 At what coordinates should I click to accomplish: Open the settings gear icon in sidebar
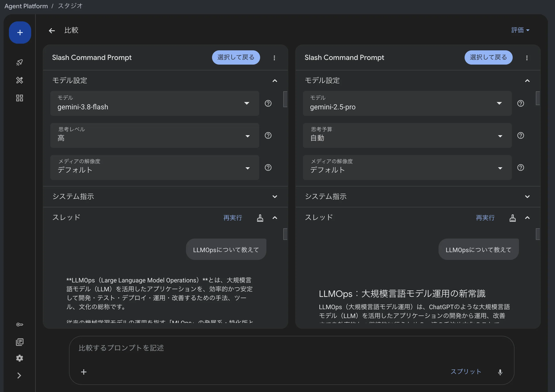point(20,358)
